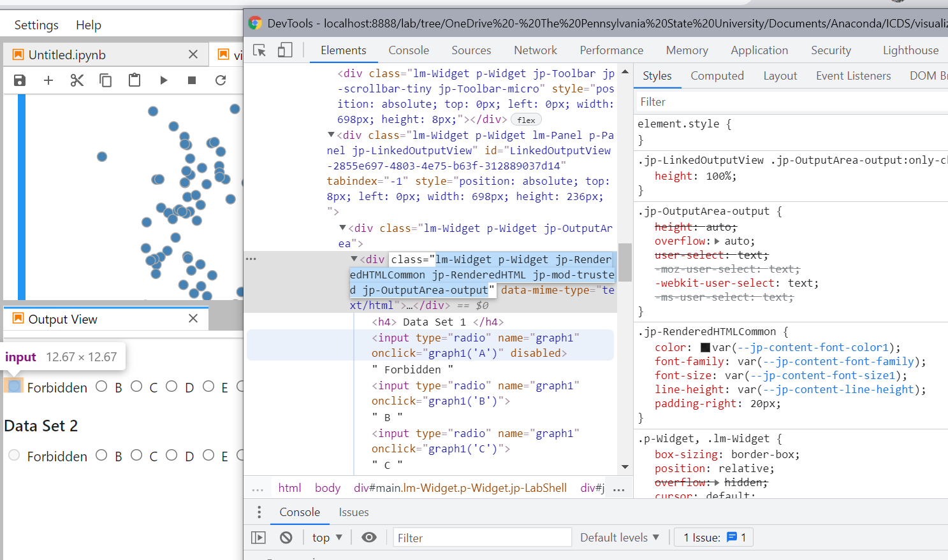Switch to the Sources tab
948x560 pixels.
pyautogui.click(x=471, y=50)
